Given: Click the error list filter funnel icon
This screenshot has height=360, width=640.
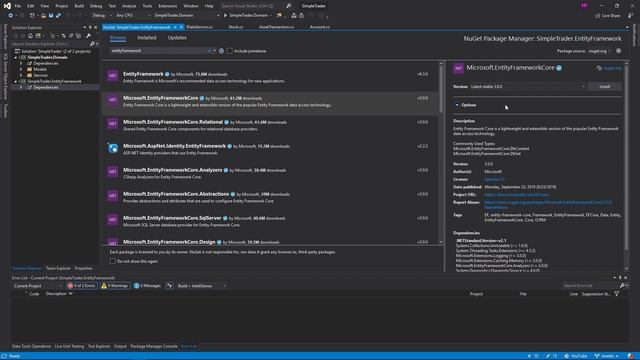Looking at the screenshot, I should click(x=617, y=294).
